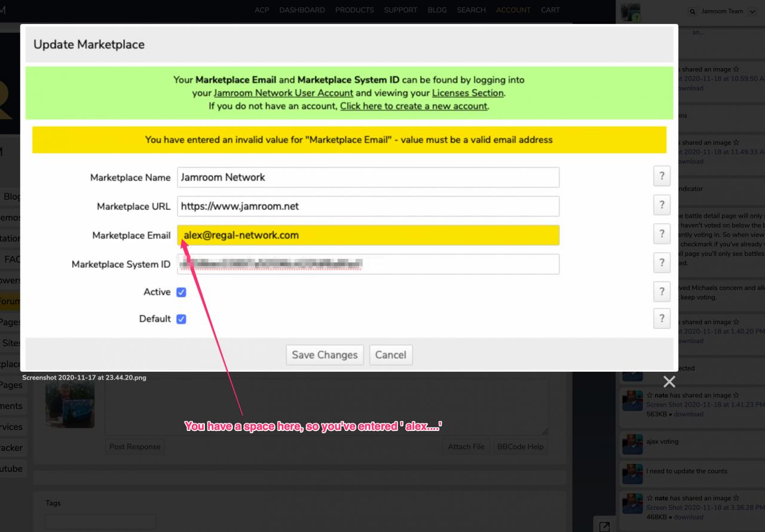Click SEARCH in the top navigation
765x532 pixels.
[x=471, y=10]
